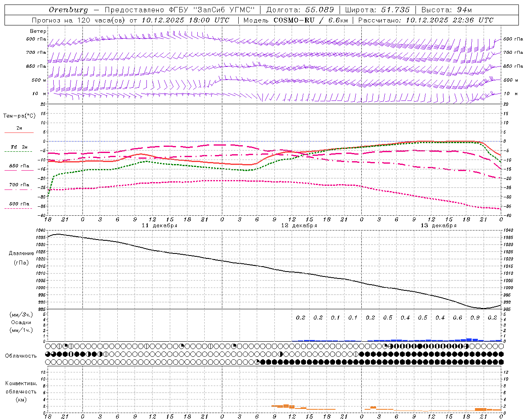Click the "Модель COSMO-RU / 6.6км" text
The height and width of the screenshot is (420, 525).
tap(295, 20)
